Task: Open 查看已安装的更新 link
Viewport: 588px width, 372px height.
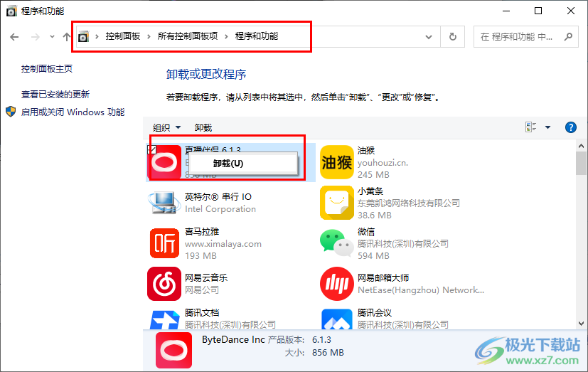Action: click(55, 94)
